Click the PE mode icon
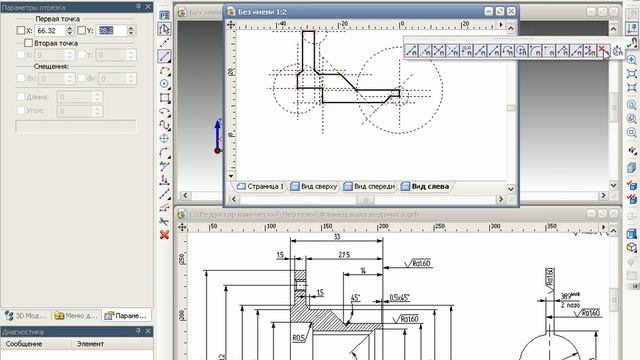Screen dimensions: 640x360 (x=164, y=16)
